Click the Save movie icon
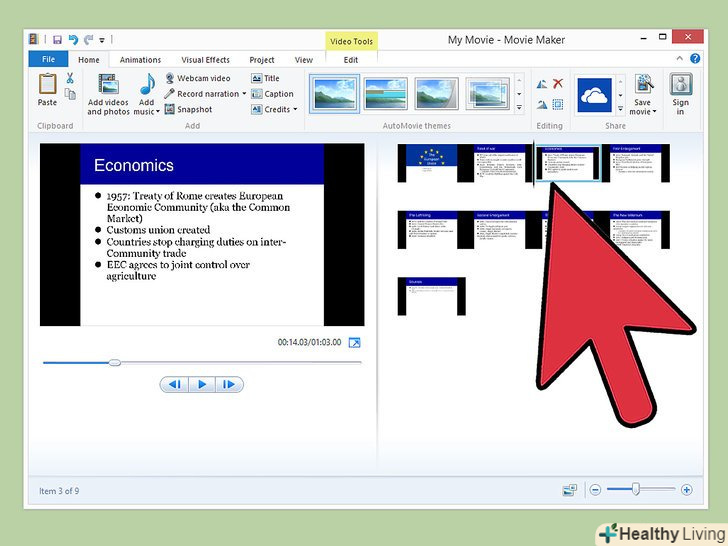The image size is (728, 546). pos(644,84)
